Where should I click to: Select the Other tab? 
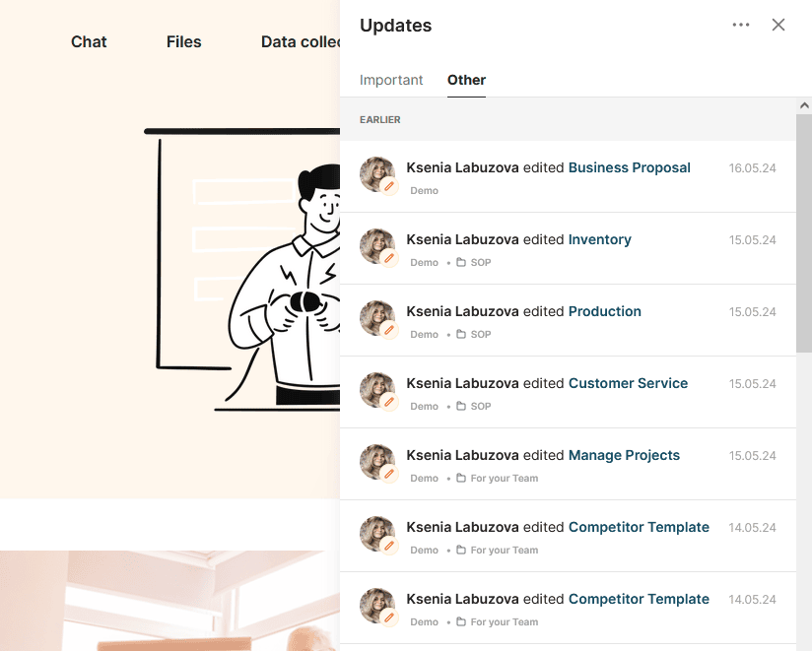[466, 80]
